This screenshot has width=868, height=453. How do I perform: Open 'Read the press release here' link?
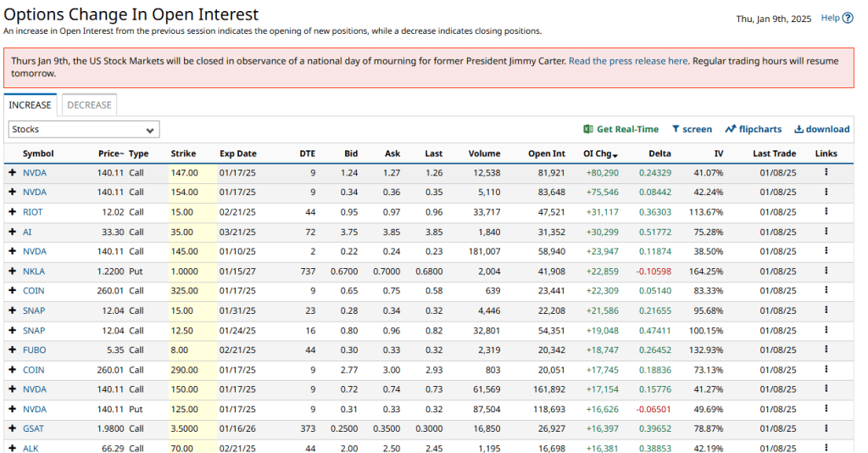click(628, 61)
